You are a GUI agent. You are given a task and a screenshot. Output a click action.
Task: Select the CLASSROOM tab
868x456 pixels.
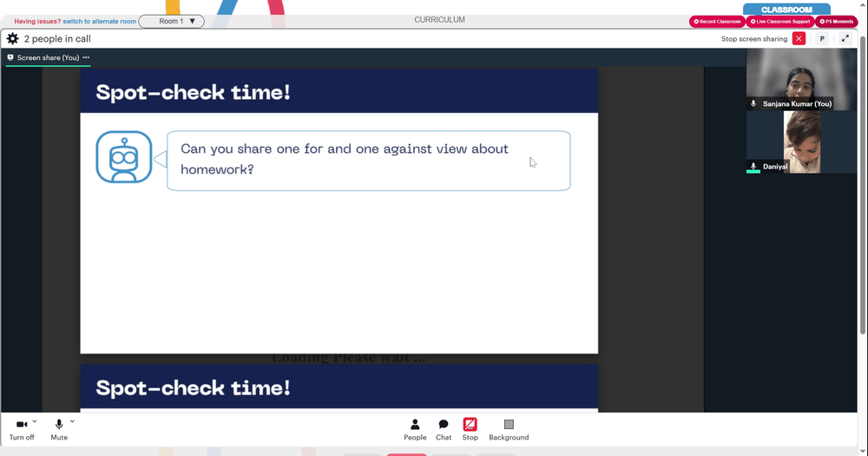(x=786, y=10)
